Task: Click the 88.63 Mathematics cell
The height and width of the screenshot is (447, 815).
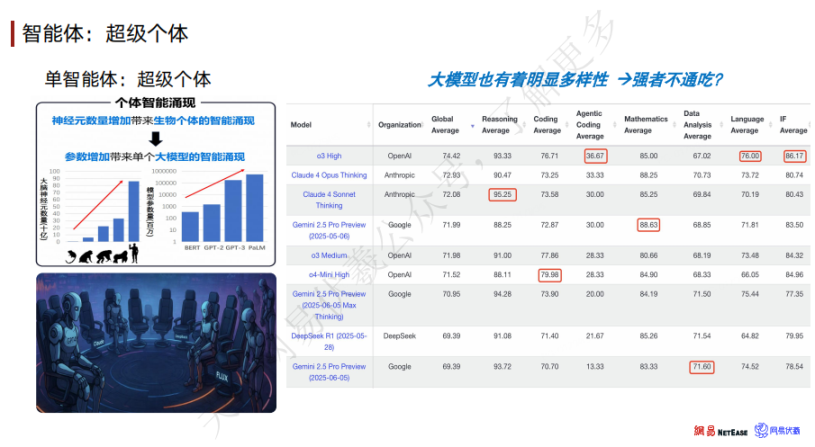Action: [648, 225]
